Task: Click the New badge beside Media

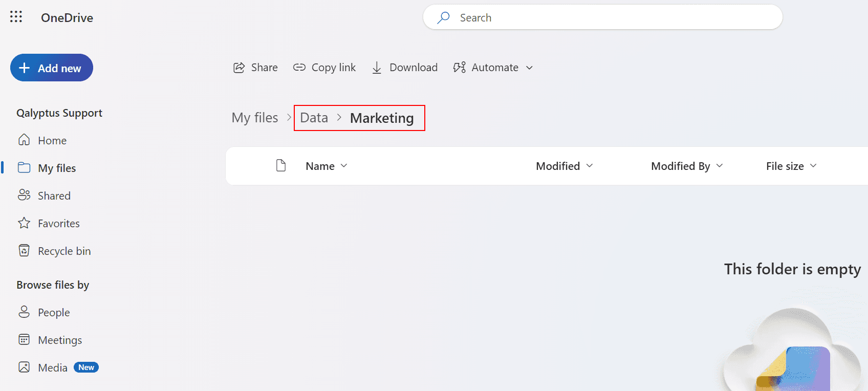Action: pos(86,367)
